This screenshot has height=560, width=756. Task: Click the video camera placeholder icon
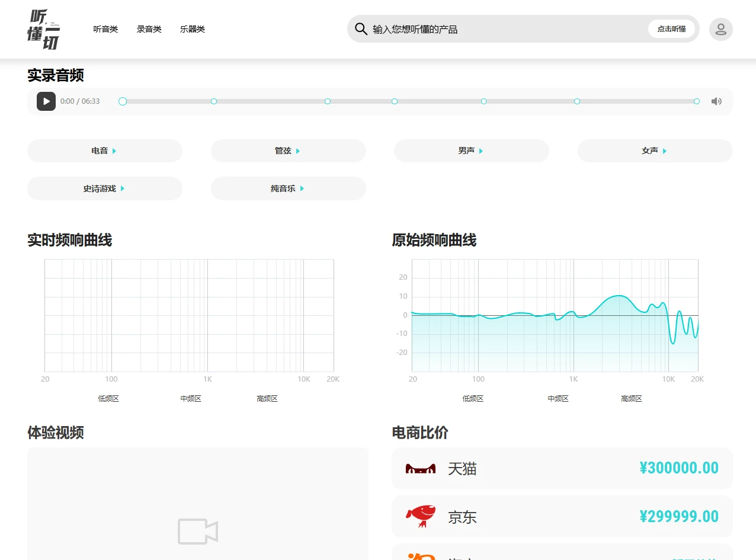coord(198,532)
